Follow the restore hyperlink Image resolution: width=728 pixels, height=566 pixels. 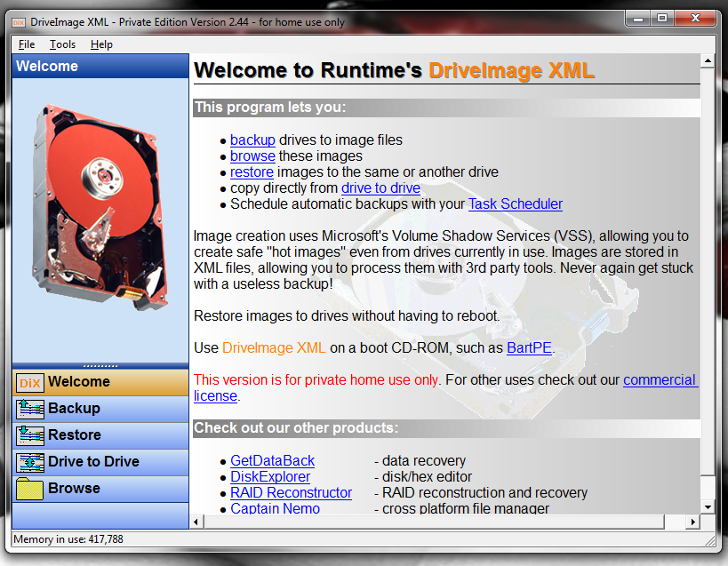point(252,172)
